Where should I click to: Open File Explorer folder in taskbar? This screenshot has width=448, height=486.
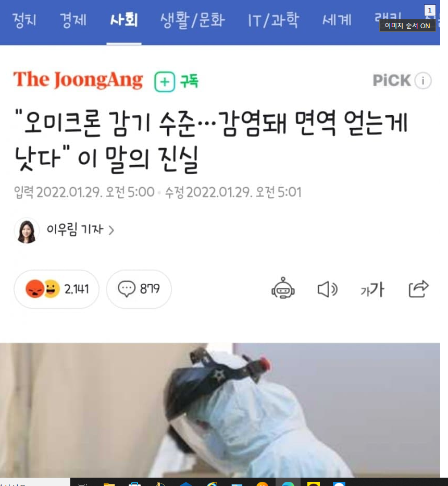tap(109, 484)
